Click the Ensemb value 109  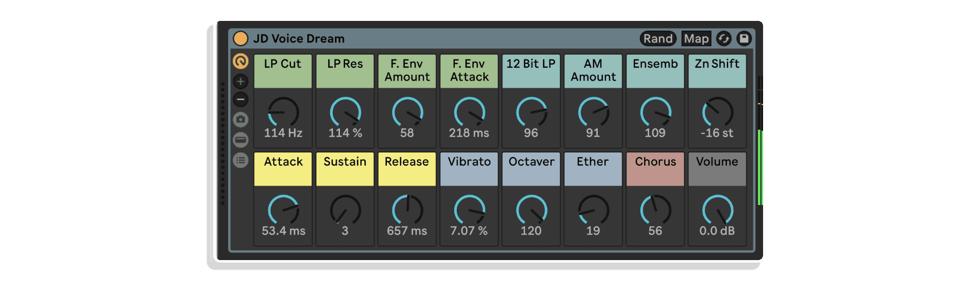click(x=655, y=133)
